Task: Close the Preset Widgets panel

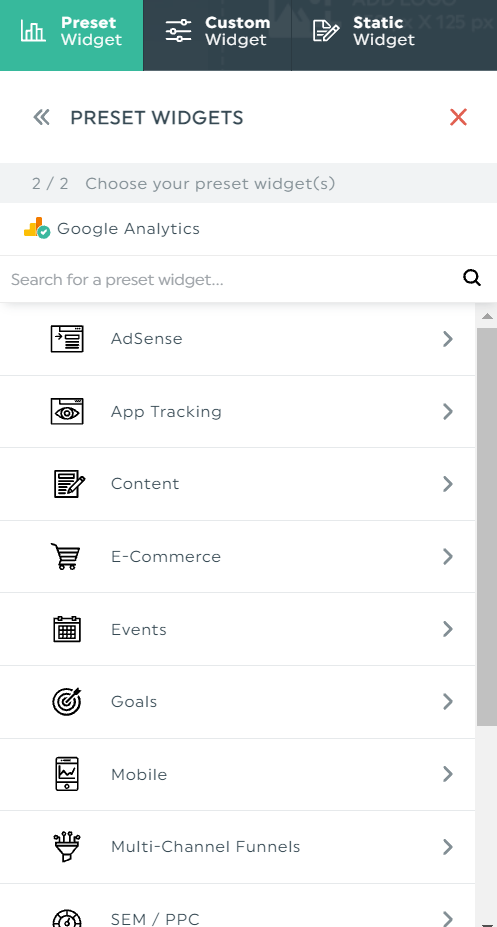Action: coord(458,117)
